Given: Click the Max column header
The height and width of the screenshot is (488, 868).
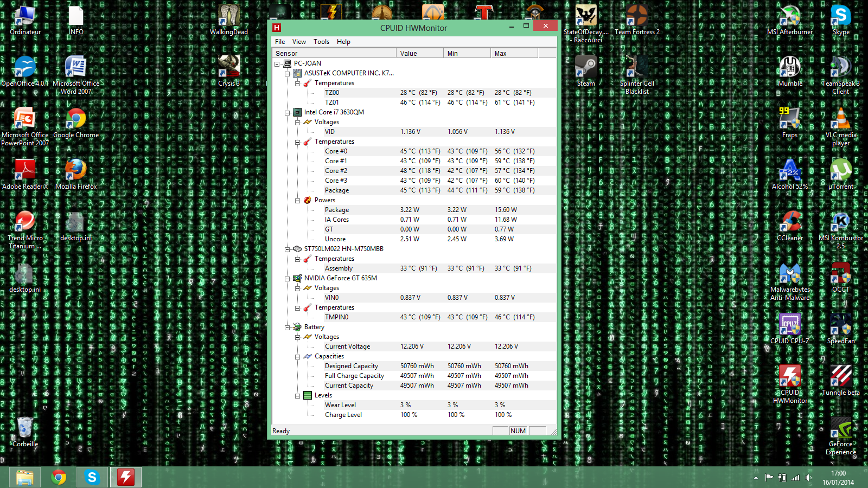Looking at the screenshot, I should coord(514,53).
